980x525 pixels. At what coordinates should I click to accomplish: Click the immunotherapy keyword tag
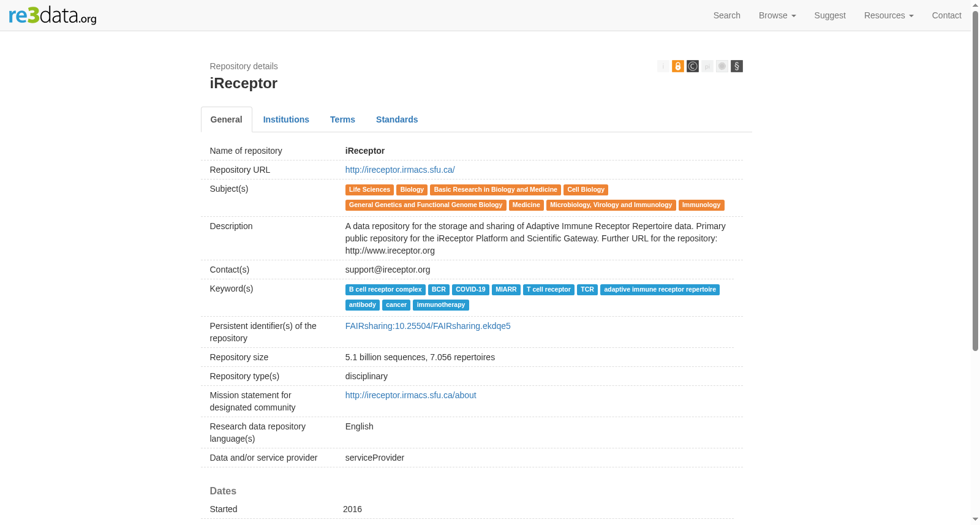[441, 305]
